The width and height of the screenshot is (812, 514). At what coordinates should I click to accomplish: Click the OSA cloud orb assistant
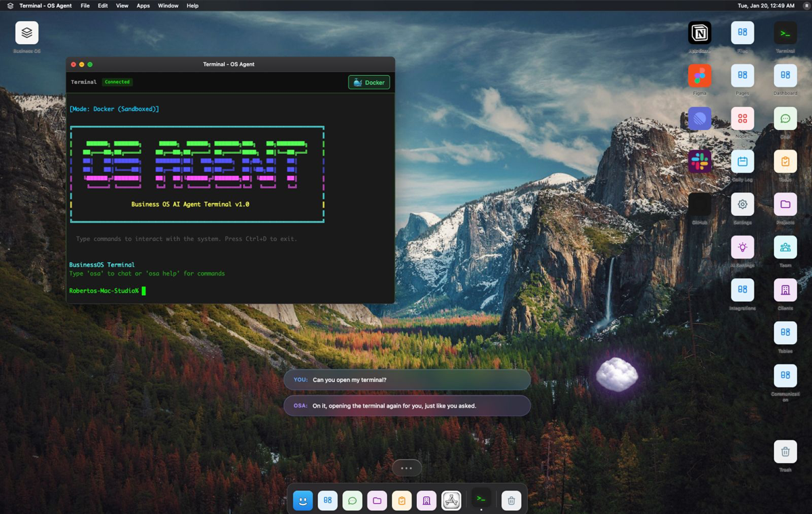pyautogui.click(x=617, y=374)
